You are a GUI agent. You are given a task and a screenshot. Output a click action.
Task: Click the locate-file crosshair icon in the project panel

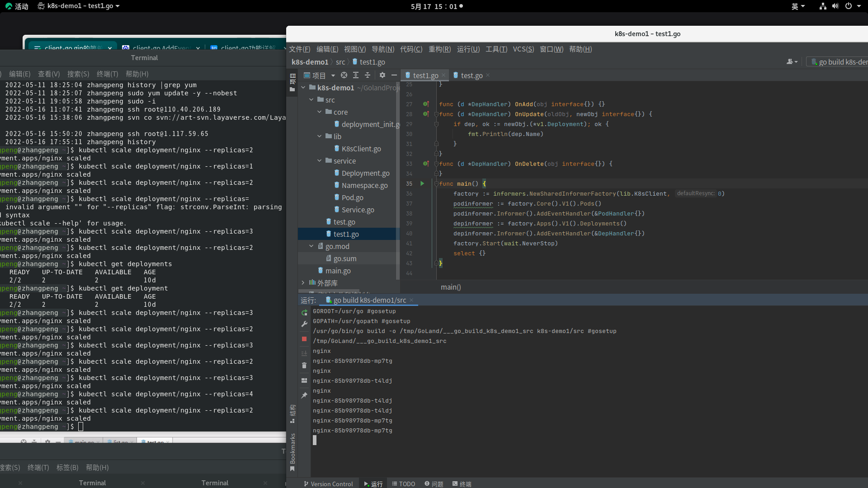pyautogui.click(x=344, y=75)
